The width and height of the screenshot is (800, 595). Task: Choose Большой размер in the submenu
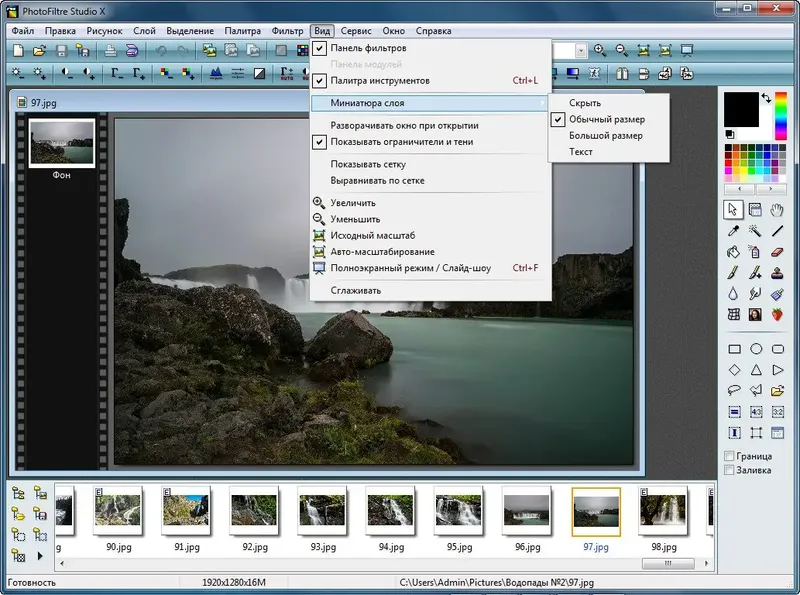(605, 135)
